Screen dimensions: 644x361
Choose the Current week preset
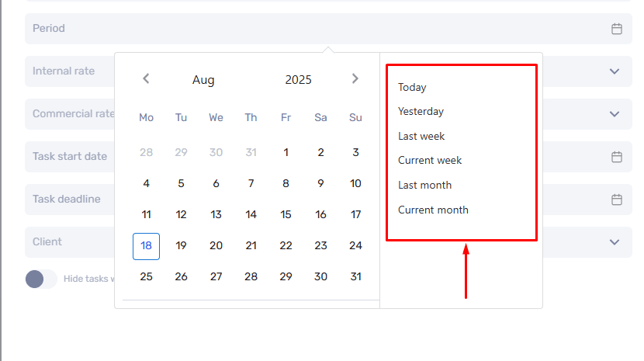pyautogui.click(x=430, y=161)
